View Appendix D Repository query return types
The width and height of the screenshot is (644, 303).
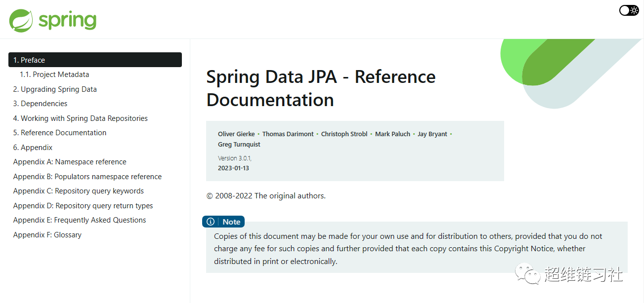pos(83,206)
